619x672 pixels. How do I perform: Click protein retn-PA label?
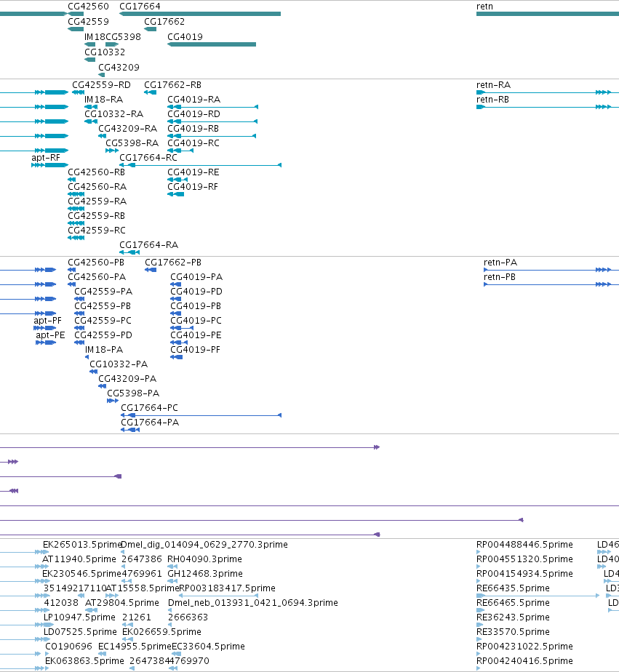[x=500, y=263]
